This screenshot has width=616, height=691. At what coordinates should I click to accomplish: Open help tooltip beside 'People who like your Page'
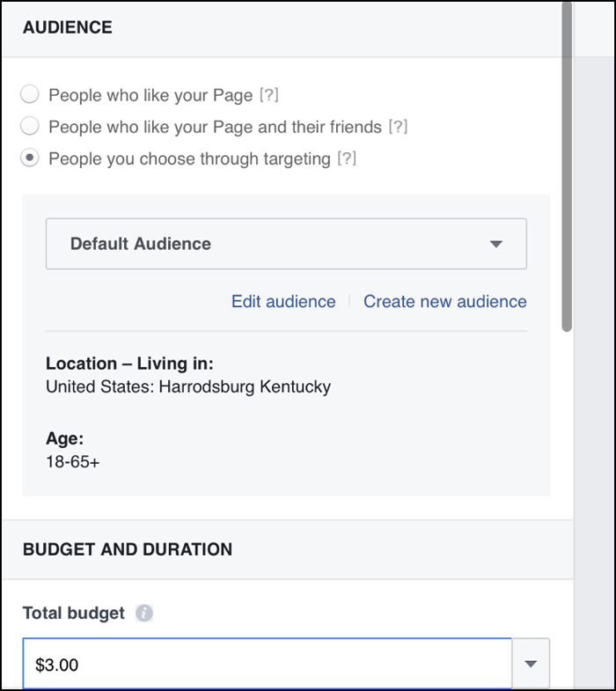(x=268, y=95)
